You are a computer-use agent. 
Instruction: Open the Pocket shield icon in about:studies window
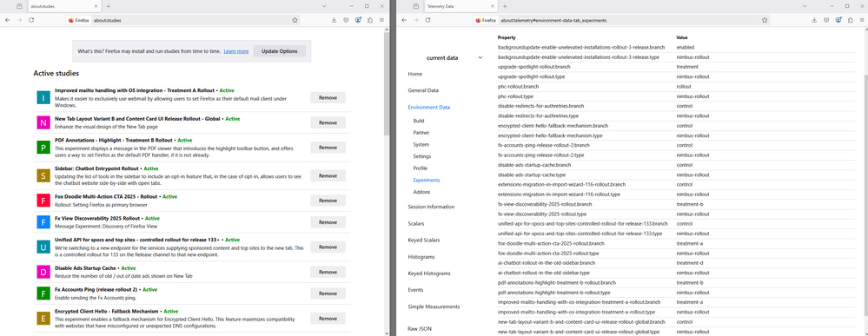tap(346, 20)
